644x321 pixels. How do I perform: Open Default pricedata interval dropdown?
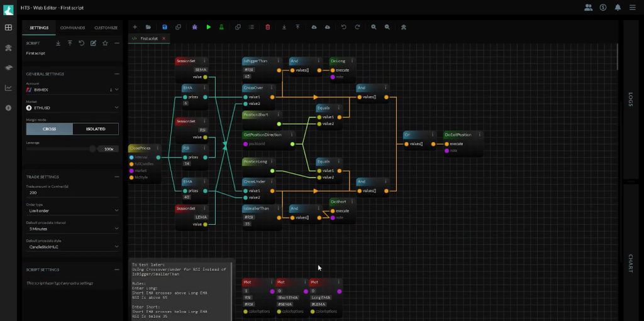[x=72, y=229]
